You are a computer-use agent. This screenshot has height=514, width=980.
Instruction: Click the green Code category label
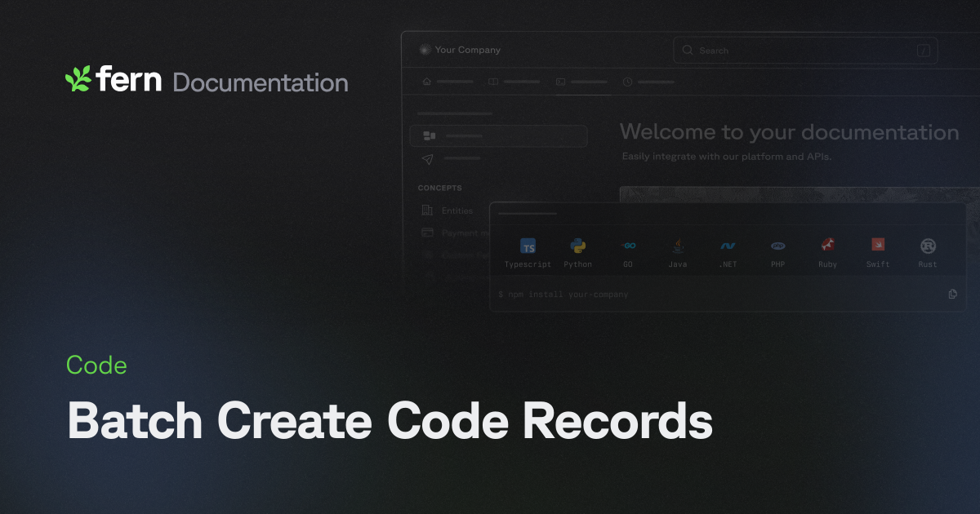click(x=96, y=366)
